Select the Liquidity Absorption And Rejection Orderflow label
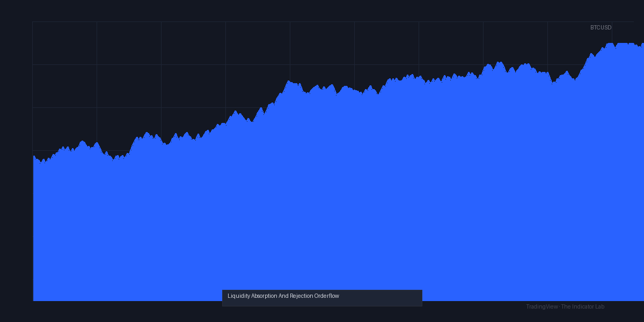This screenshot has width=644, height=322. (283, 296)
